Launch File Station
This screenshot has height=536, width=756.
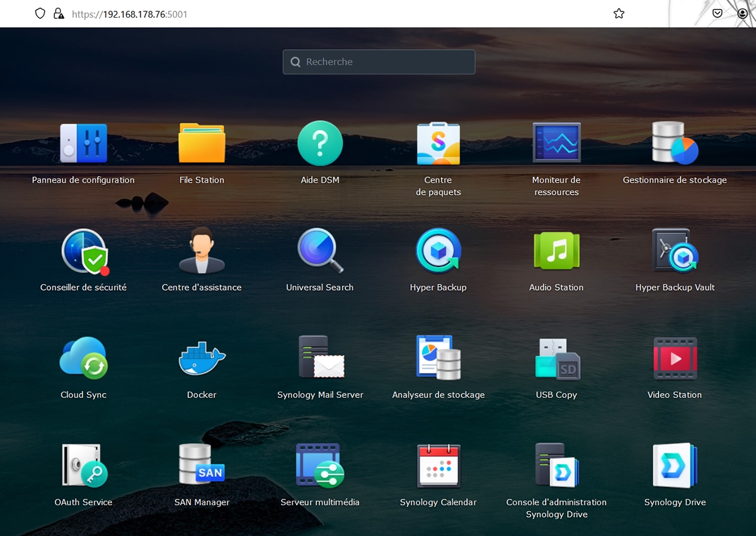click(x=202, y=144)
